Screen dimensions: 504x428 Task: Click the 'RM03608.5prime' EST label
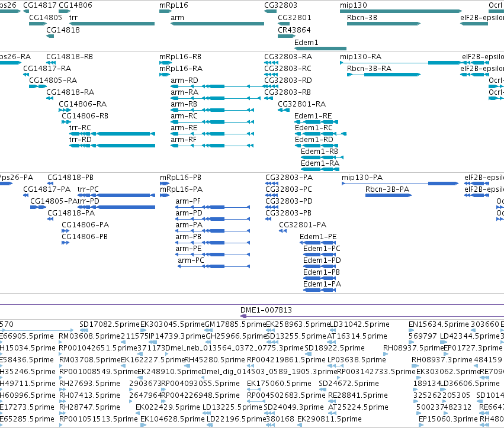[89, 336]
